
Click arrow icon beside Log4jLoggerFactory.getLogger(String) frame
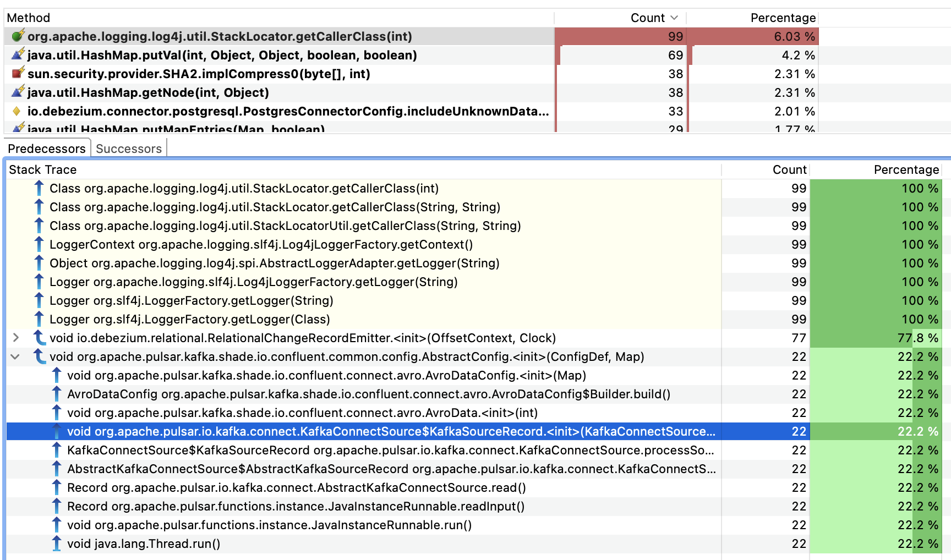(x=39, y=282)
